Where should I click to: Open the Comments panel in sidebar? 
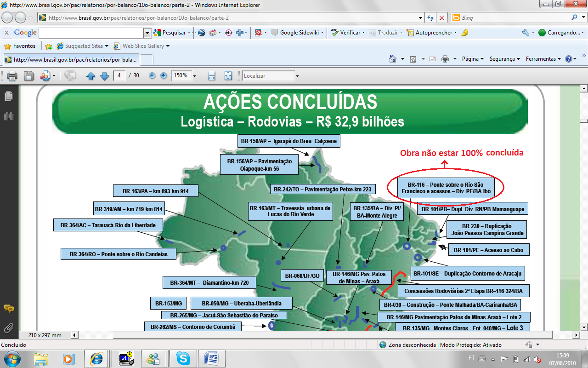pos(8,308)
